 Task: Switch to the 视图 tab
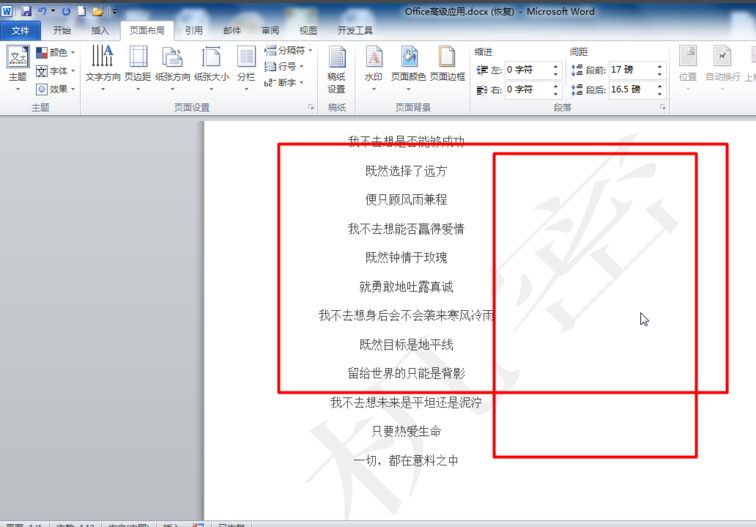point(308,30)
